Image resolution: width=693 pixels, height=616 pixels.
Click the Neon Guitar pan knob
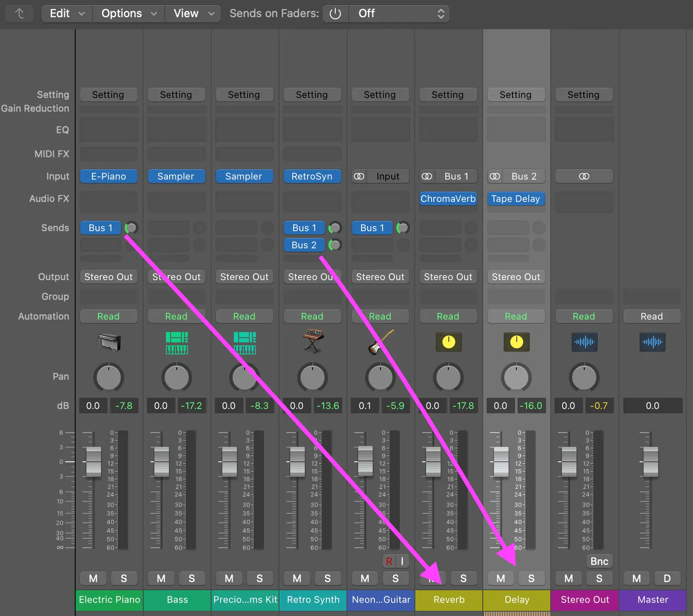(380, 378)
